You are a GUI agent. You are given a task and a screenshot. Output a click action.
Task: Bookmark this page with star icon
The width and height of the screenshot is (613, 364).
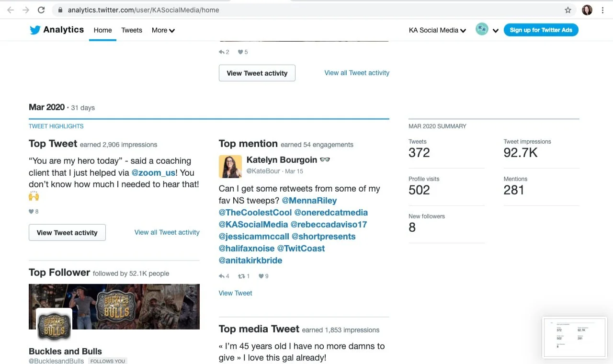tap(568, 10)
